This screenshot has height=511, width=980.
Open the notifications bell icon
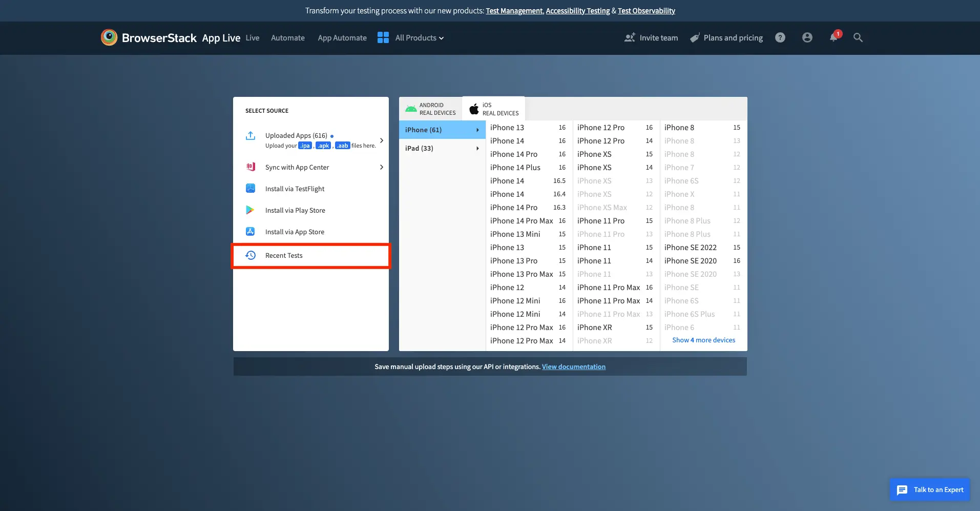pos(833,37)
